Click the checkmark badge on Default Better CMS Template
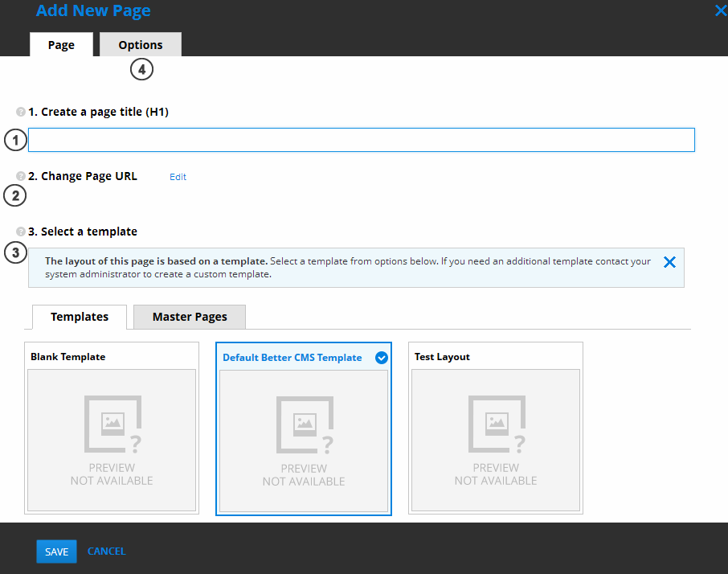Viewport: 728px width, 574px height. (x=381, y=357)
